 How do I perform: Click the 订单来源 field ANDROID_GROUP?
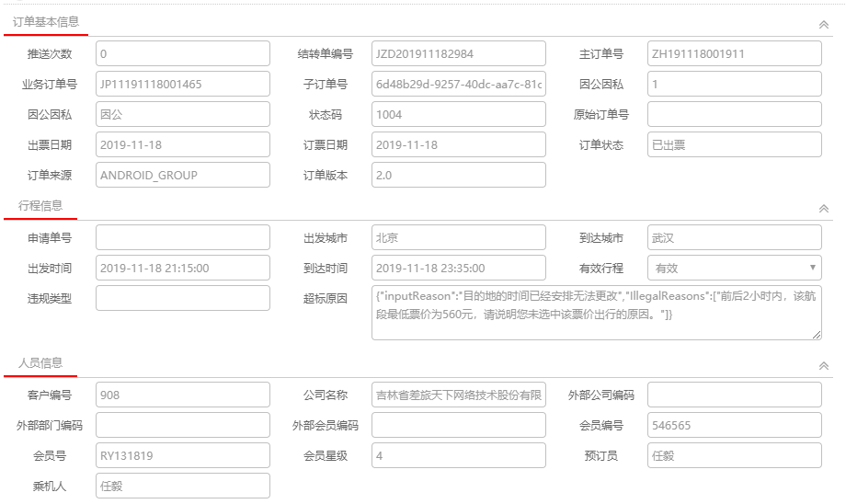coord(183,175)
